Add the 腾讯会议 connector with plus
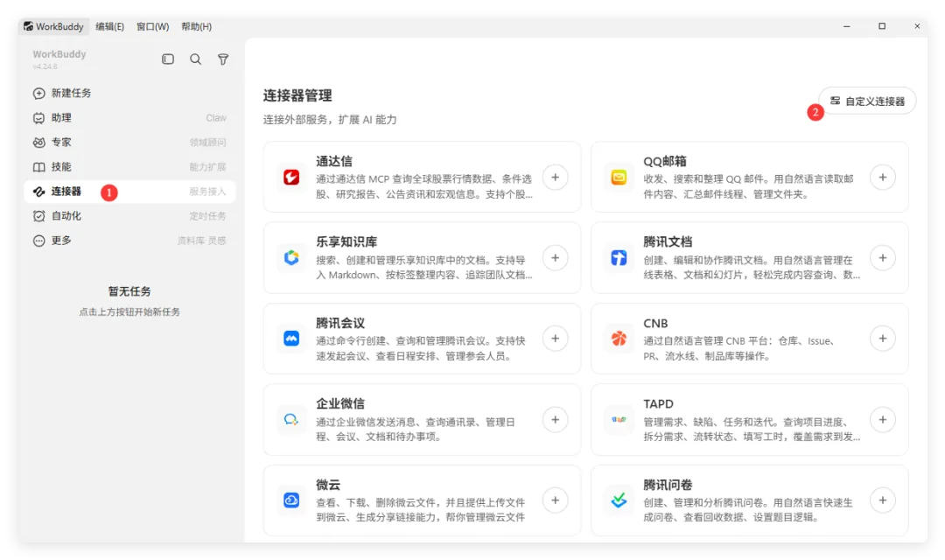 [x=555, y=339]
